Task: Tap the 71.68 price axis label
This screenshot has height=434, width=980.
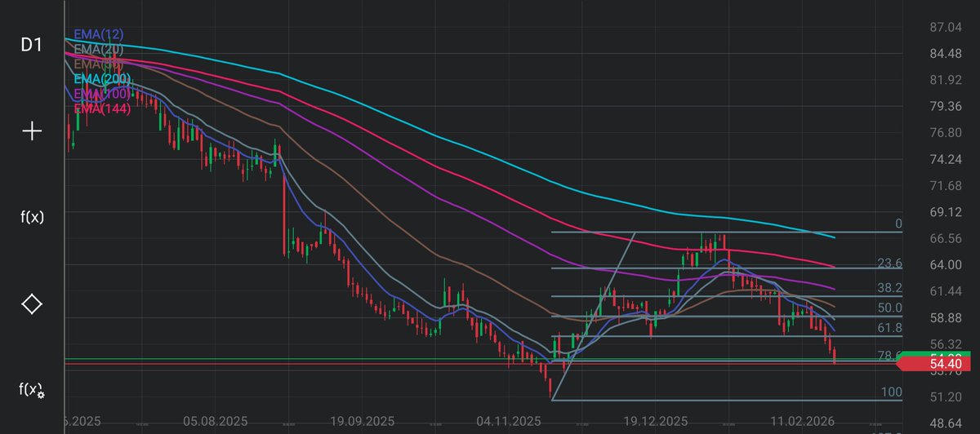Action: click(x=946, y=186)
